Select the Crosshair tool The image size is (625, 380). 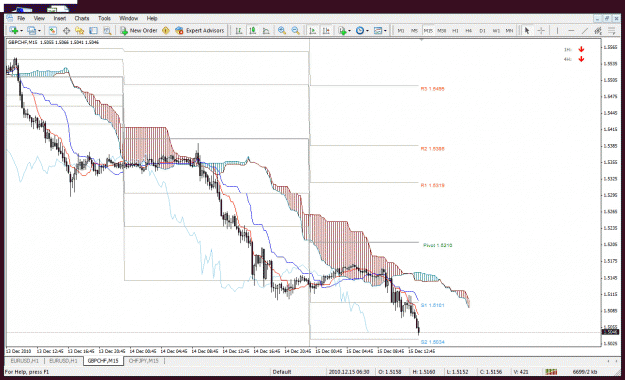click(541, 31)
